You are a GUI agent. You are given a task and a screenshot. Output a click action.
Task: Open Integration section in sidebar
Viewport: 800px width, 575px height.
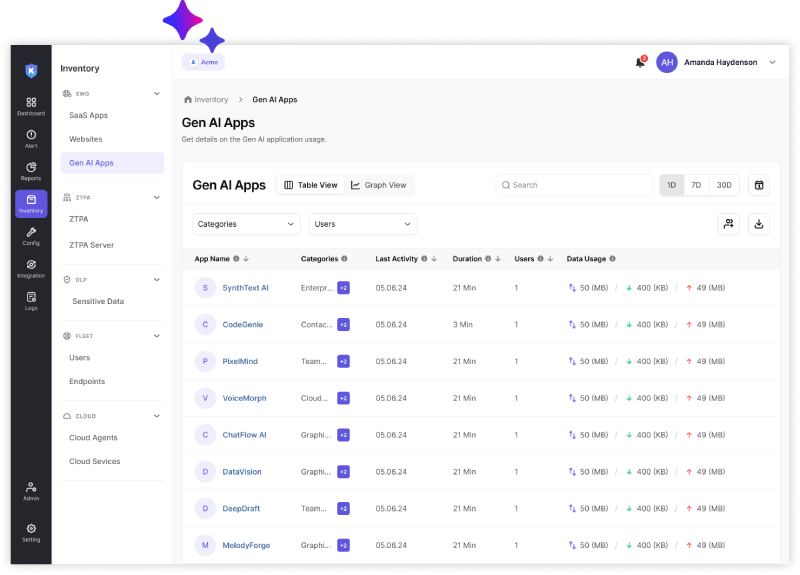click(31, 267)
